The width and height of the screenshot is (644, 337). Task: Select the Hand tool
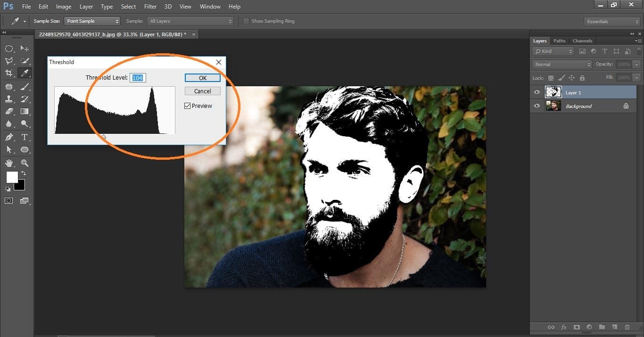(9, 163)
